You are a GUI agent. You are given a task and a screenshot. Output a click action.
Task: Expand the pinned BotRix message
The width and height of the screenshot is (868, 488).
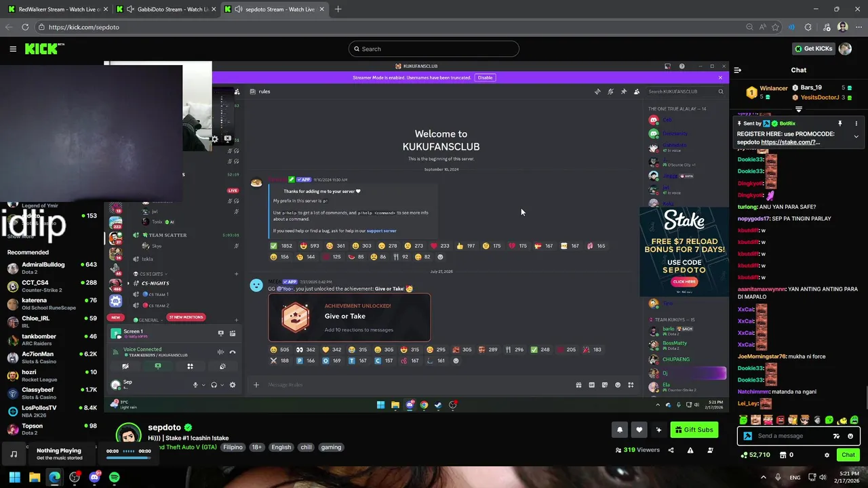[856, 136]
